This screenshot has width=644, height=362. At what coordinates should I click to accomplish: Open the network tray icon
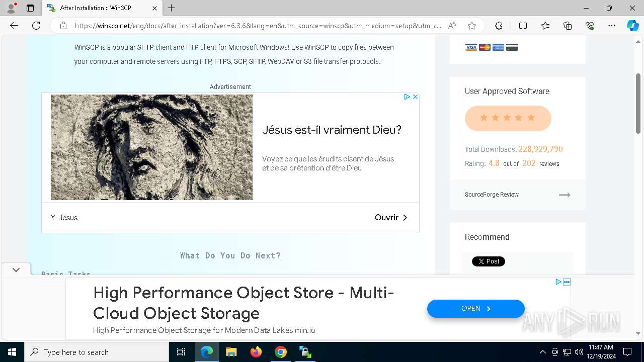pos(567,352)
